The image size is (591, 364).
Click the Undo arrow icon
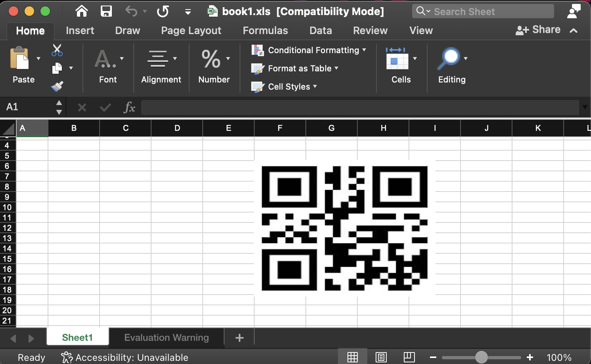coord(131,11)
